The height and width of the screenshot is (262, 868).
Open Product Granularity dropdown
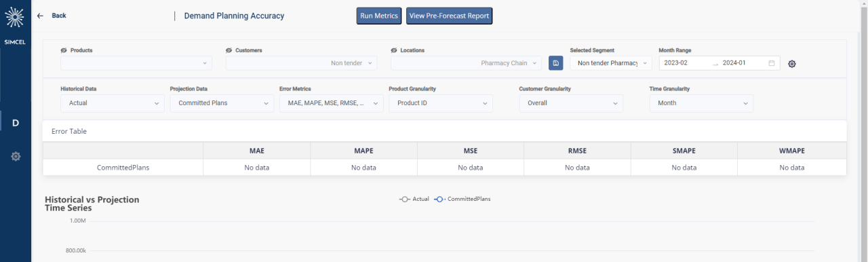coord(441,103)
